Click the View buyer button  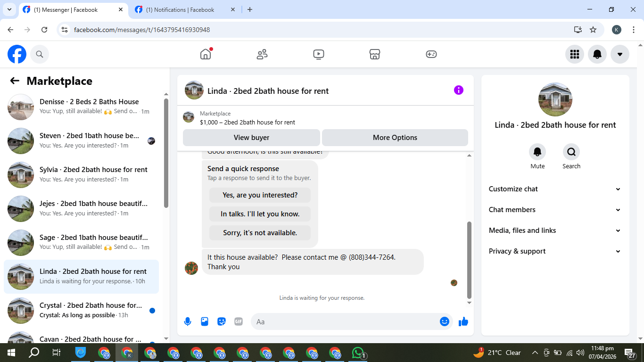pos(252,138)
